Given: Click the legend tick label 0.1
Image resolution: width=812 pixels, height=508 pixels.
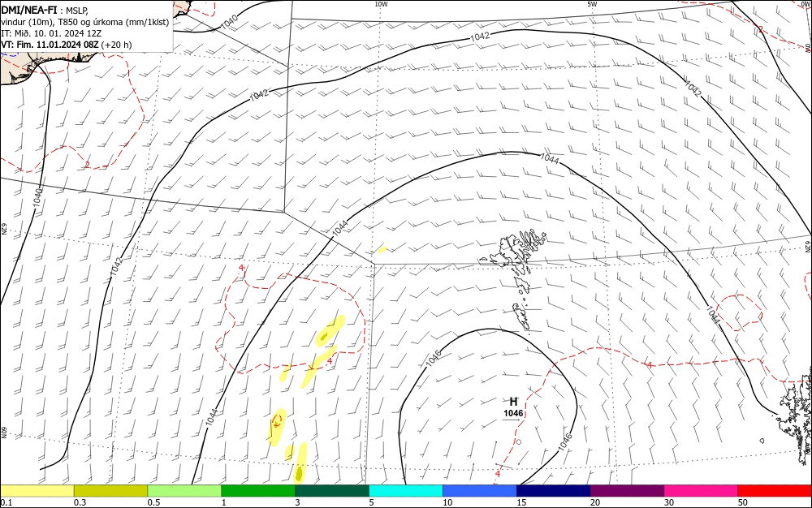Looking at the screenshot, I should pos(6,502).
